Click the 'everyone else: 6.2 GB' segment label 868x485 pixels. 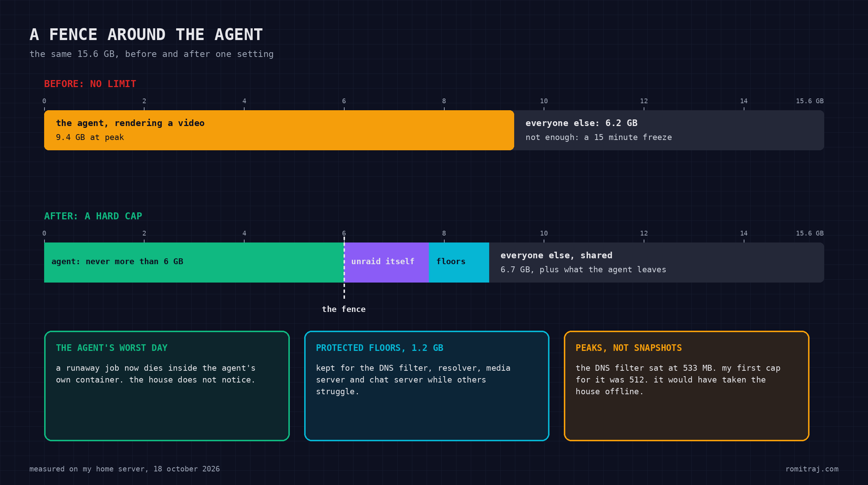coord(581,123)
